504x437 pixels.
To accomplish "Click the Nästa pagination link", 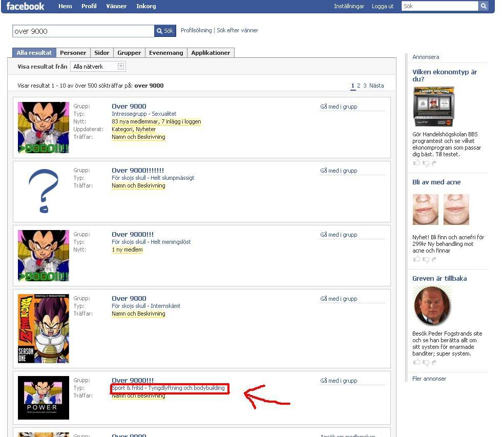I will [x=376, y=86].
